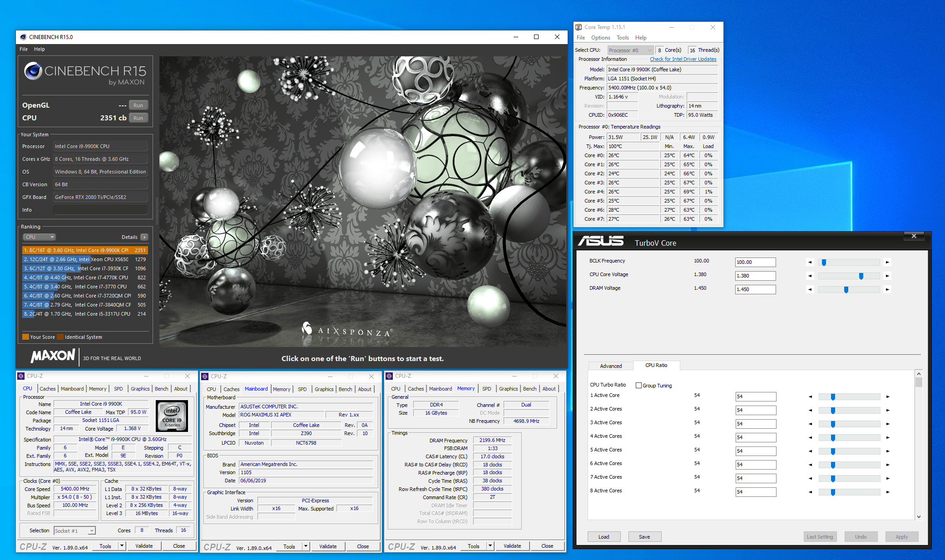Click the CPU Core Voltage slider handle

coord(861,276)
